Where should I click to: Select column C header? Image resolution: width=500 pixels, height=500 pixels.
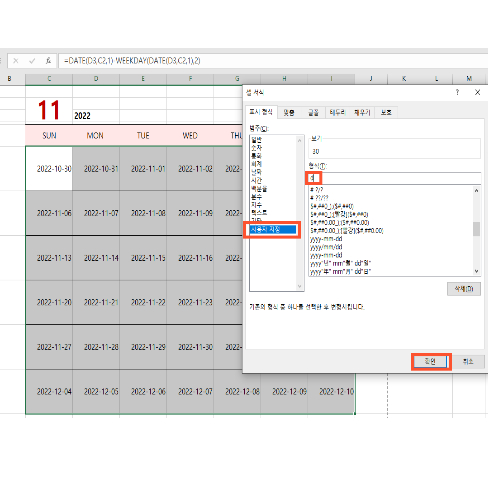[49, 79]
